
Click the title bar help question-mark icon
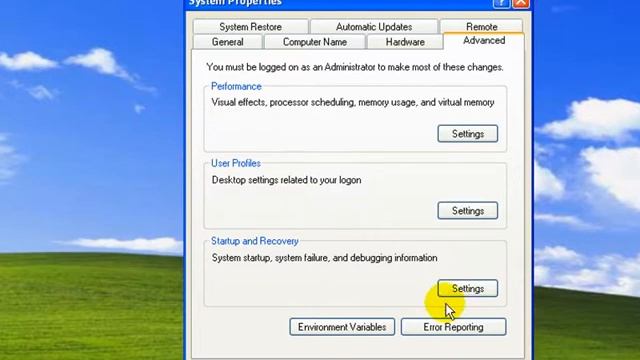(501, 3)
